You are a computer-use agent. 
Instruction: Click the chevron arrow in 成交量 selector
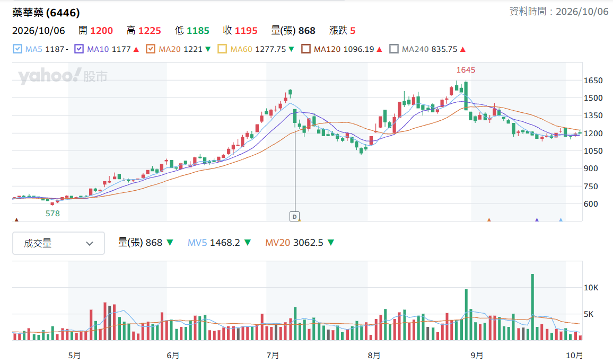coord(90,244)
